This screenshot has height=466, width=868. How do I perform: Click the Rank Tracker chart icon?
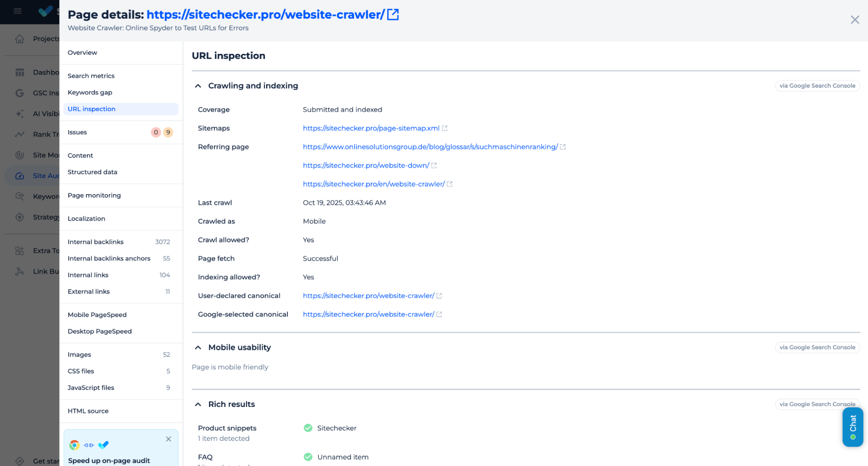click(x=20, y=134)
